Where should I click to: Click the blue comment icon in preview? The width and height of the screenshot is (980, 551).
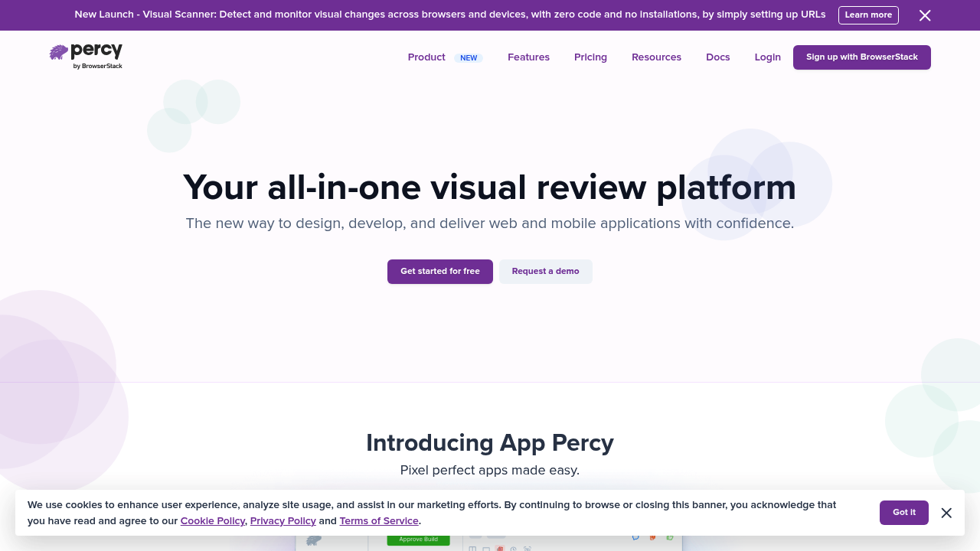tap(635, 538)
